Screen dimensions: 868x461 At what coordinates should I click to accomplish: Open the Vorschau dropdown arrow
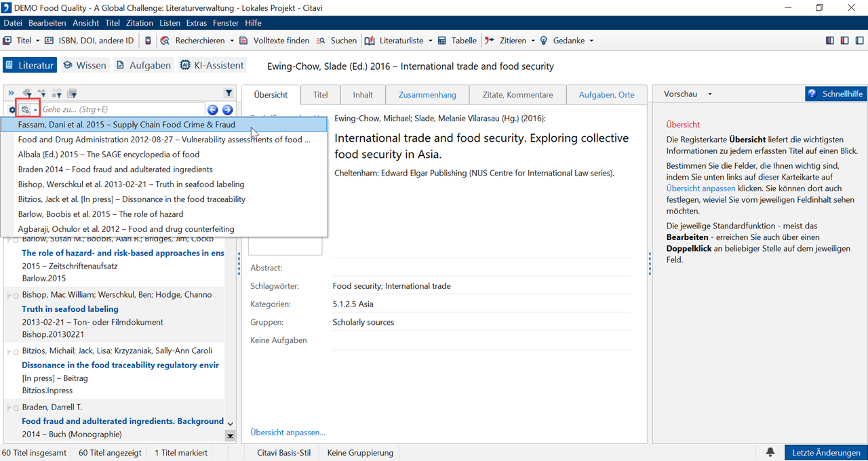click(x=710, y=94)
